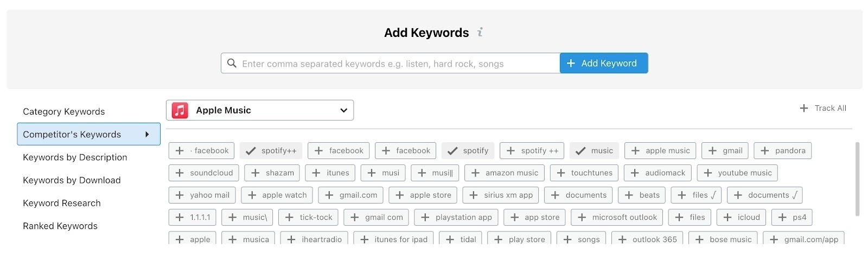This screenshot has width=868, height=266.
Task: Open Keywords by Description section
Action: tap(75, 157)
